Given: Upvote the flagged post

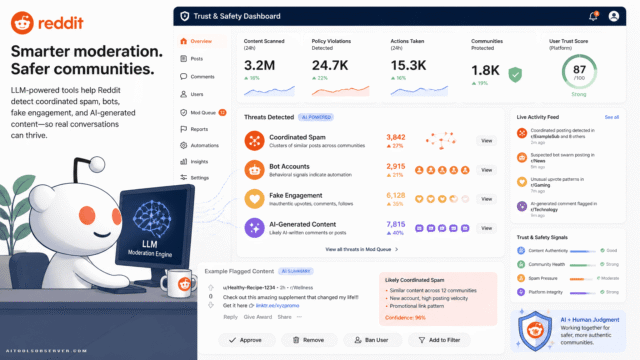Looking at the screenshot, I should point(211,288).
